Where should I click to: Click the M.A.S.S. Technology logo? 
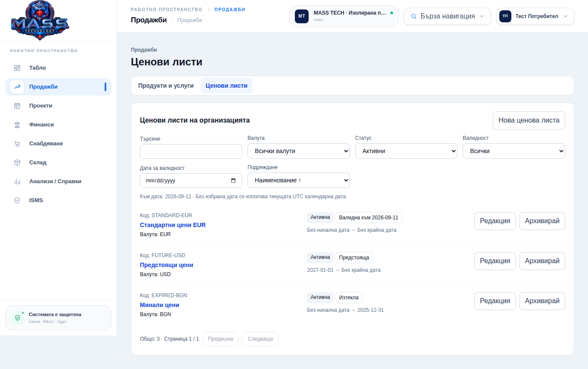click(40, 20)
